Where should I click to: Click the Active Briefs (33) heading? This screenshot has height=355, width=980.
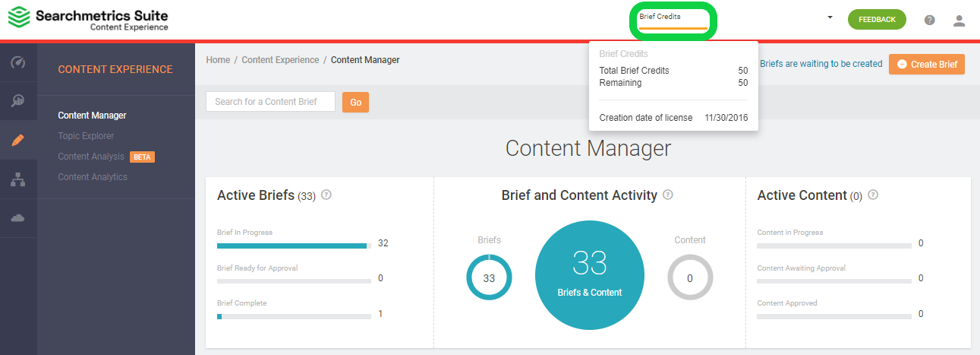tap(266, 195)
